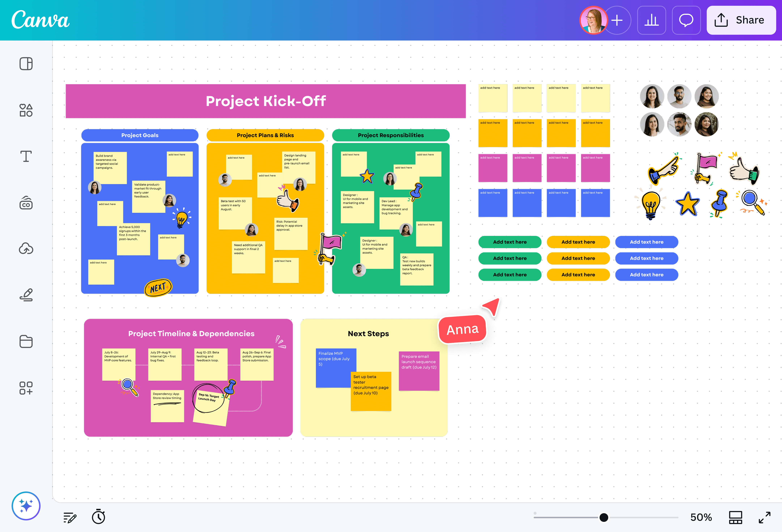
Task: Open the Design templates panel
Action: tap(26, 64)
